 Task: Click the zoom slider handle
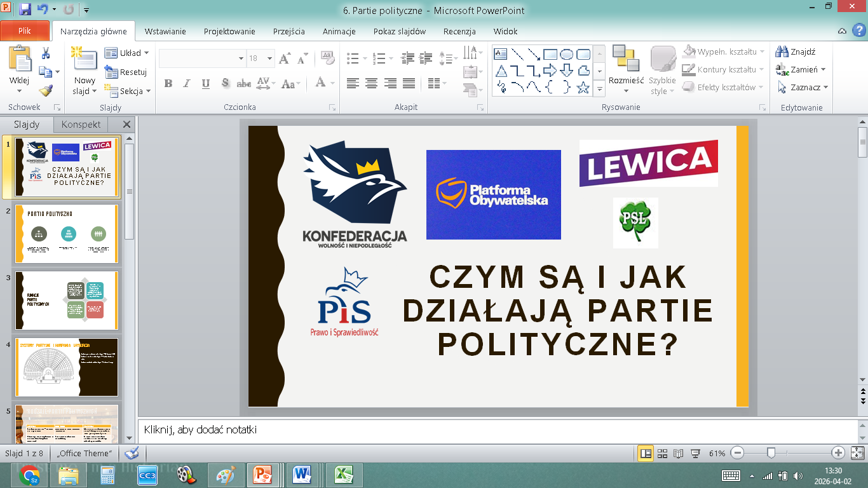tap(771, 453)
